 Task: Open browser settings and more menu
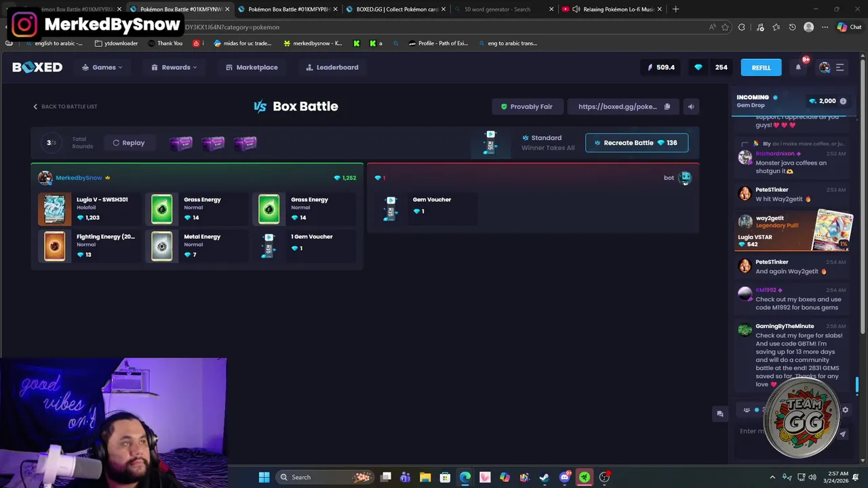click(825, 27)
